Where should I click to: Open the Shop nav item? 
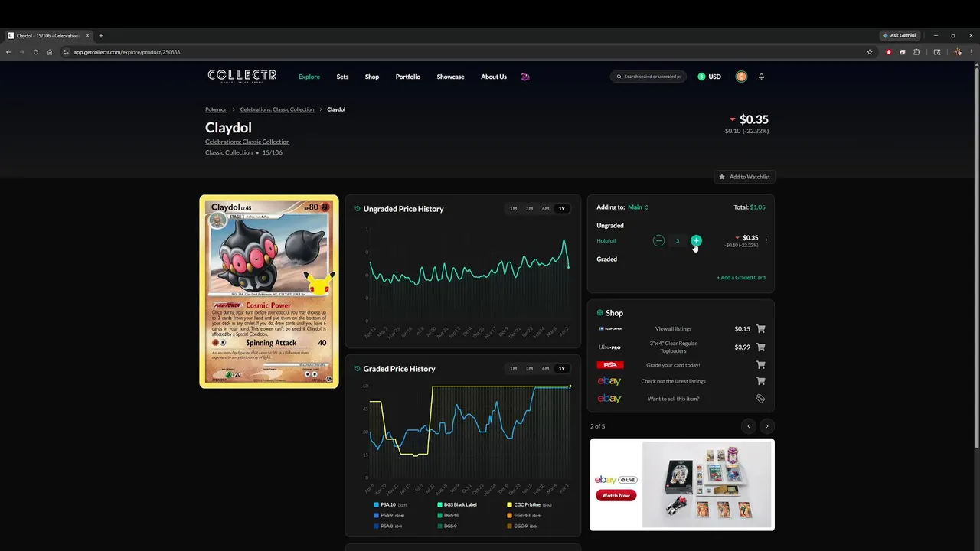pyautogui.click(x=372, y=77)
